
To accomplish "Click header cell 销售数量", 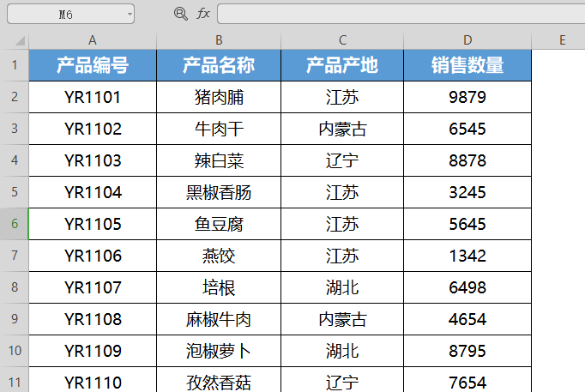I will click(x=467, y=65).
